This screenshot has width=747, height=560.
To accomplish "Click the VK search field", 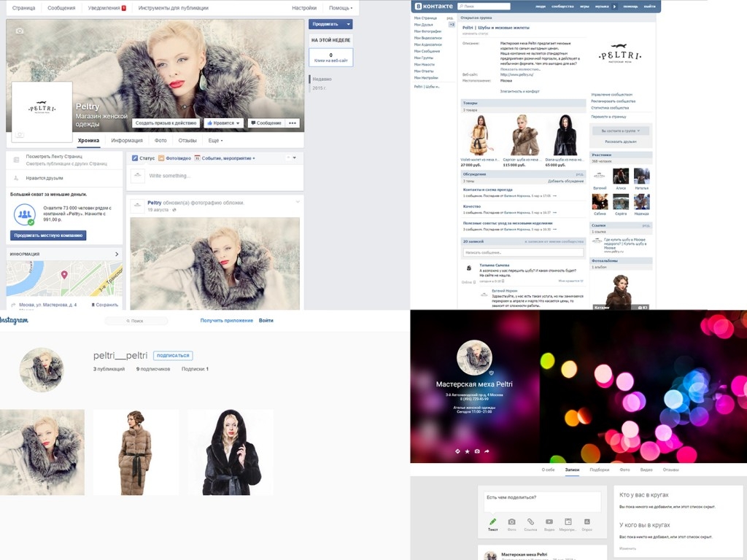I will [484, 6].
